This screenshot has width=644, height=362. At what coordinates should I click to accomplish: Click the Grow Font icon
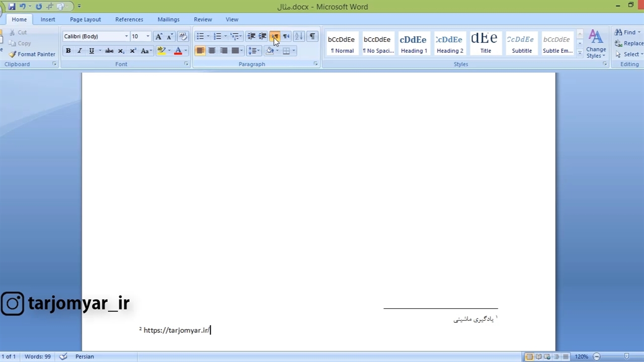[x=158, y=36]
